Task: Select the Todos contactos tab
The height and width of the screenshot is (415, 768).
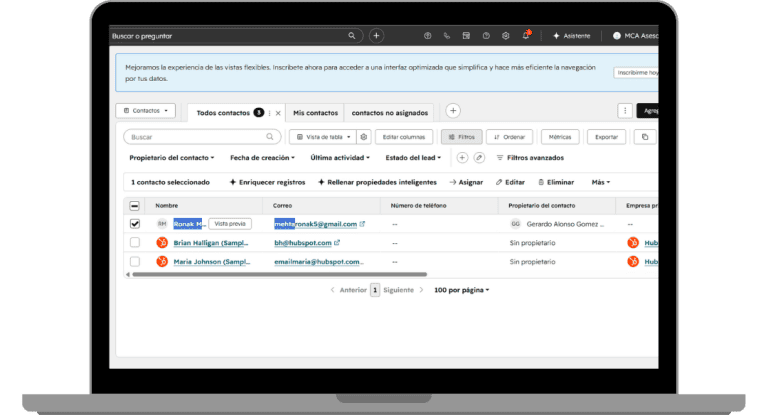Action: click(x=223, y=113)
